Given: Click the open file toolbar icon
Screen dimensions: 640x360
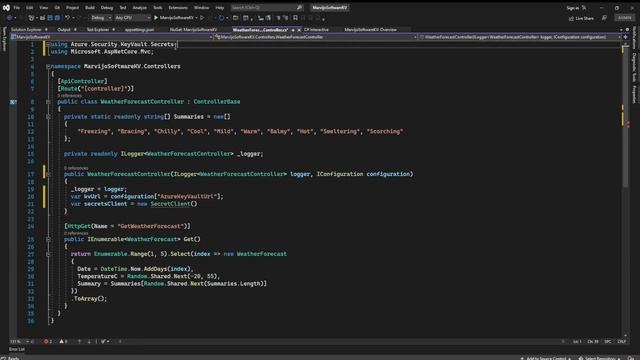Looking at the screenshot, I should (x=42, y=18).
